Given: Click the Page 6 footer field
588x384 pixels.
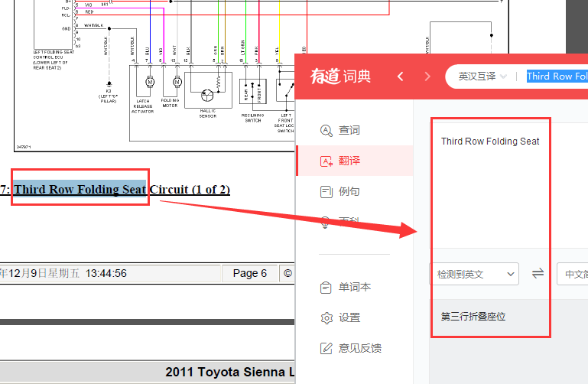Looking at the screenshot, I should pos(250,273).
